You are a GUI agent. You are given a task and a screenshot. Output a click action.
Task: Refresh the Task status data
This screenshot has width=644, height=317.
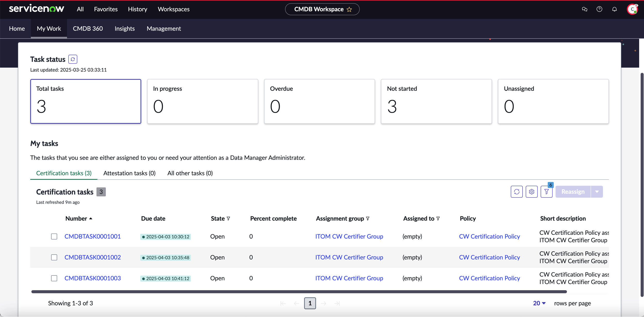click(x=73, y=59)
